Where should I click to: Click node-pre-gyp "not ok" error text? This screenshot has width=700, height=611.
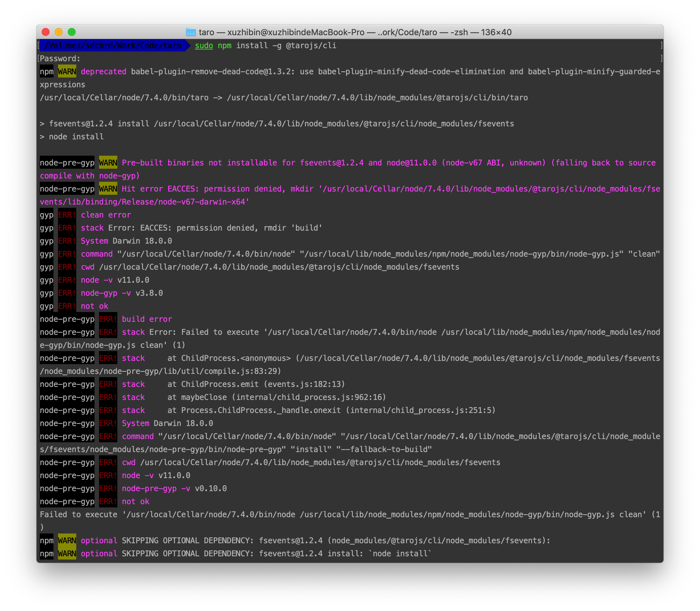point(136,502)
